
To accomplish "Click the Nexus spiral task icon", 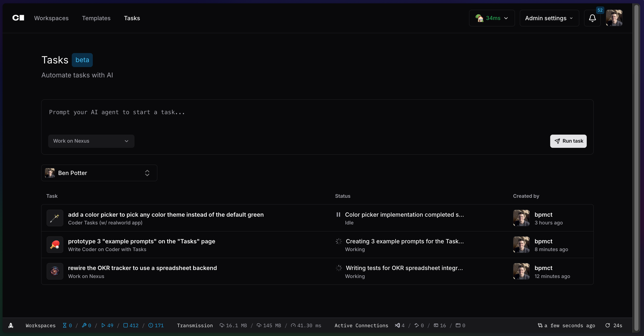I will [55, 272].
